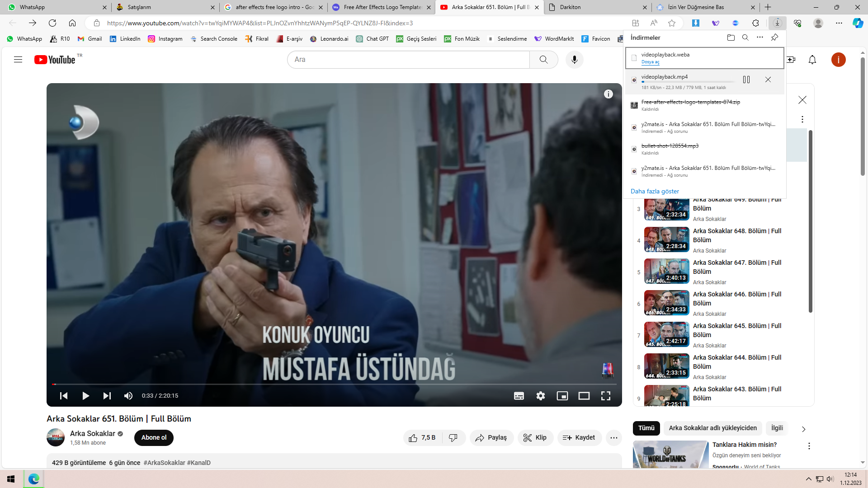
Task: Click the YouTube search magnifier button
Action: pos(543,60)
